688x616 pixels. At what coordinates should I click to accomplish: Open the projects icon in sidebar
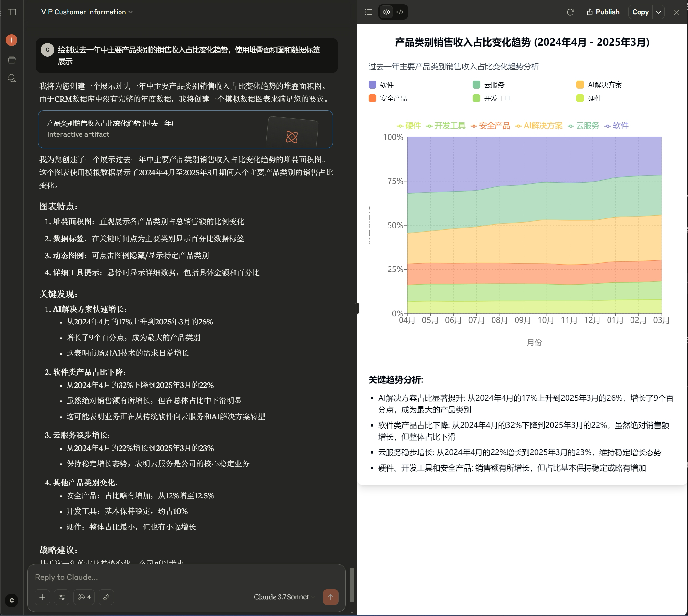pyautogui.click(x=12, y=60)
